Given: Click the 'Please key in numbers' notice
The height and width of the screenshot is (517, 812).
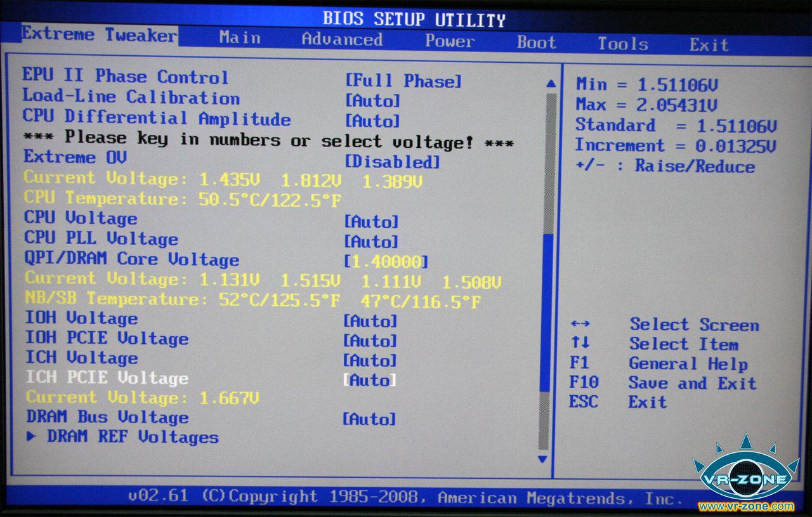Looking at the screenshot, I should click(268, 140).
